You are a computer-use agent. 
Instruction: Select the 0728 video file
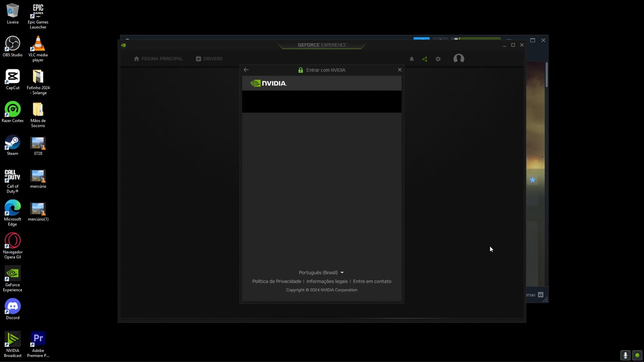[38, 145]
